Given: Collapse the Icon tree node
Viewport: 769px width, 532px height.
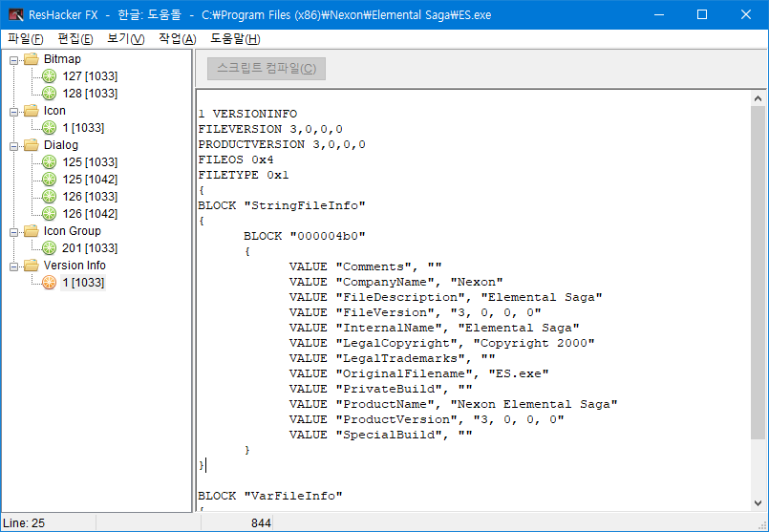Looking at the screenshot, I should pyautogui.click(x=13, y=112).
